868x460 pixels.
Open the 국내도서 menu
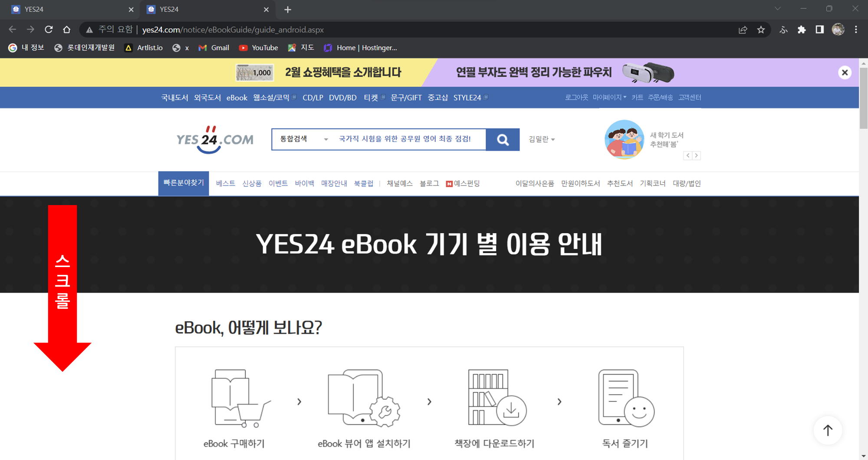174,98
